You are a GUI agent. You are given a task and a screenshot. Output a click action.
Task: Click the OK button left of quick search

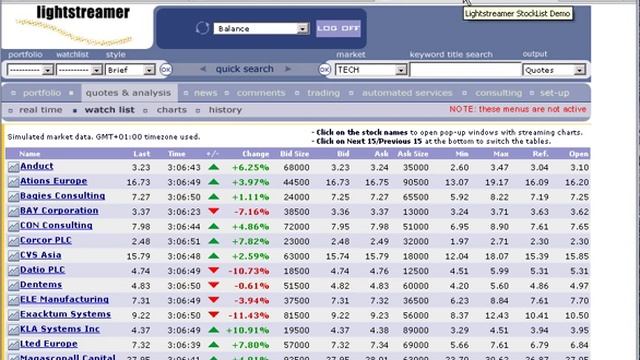coord(165,69)
